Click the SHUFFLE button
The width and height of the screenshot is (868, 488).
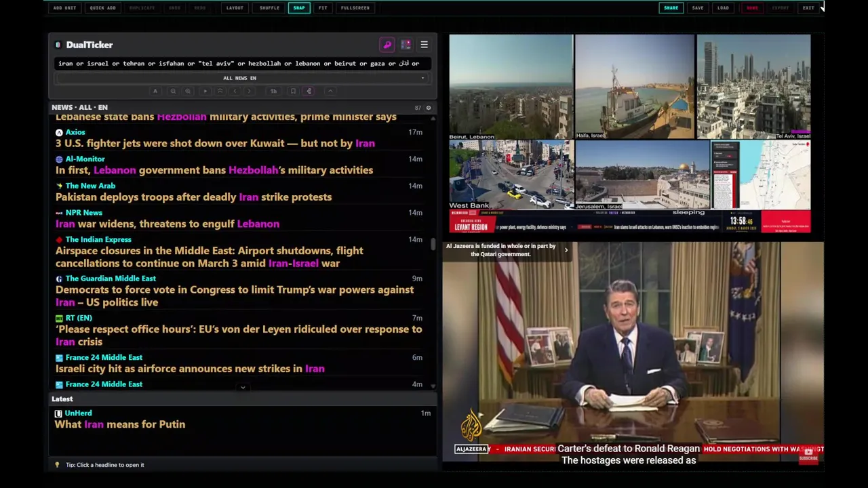[x=269, y=7]
